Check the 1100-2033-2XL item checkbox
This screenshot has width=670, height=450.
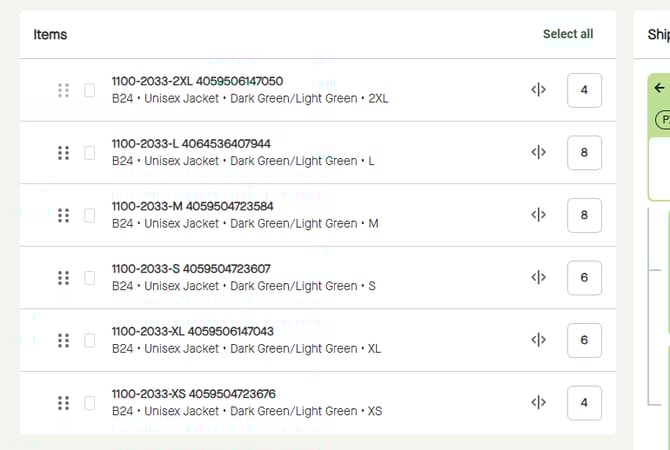coord(90,90)
